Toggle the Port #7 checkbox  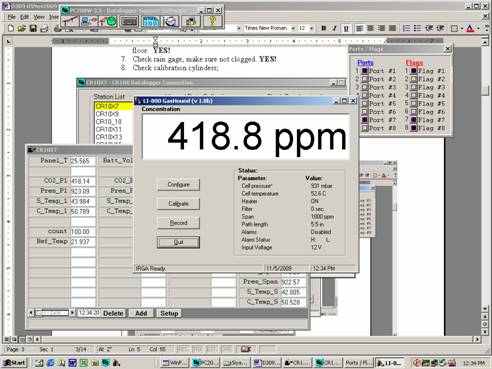coord(365,120)
